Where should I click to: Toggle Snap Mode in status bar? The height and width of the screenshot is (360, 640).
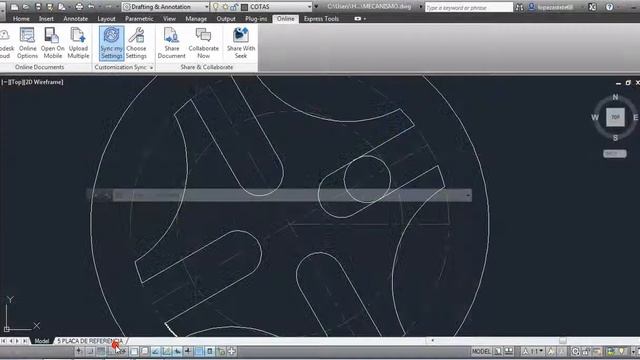click(90, 351)
